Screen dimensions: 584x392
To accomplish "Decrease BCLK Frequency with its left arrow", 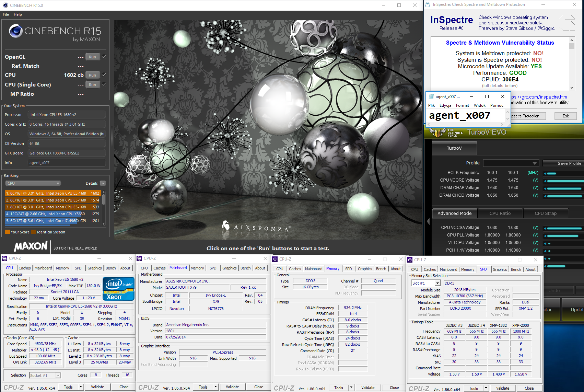I will tap(545, 173).
